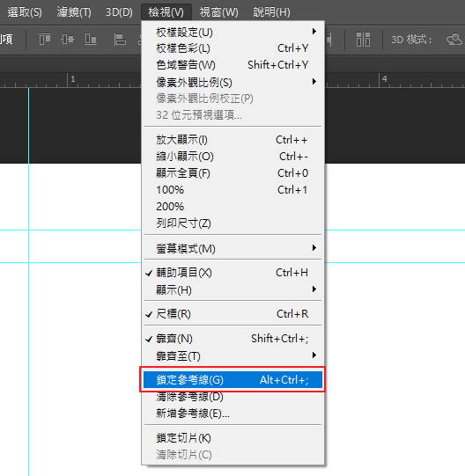Click the align vertical centers icon
465x476 pixels.
(x=68, y=40)
